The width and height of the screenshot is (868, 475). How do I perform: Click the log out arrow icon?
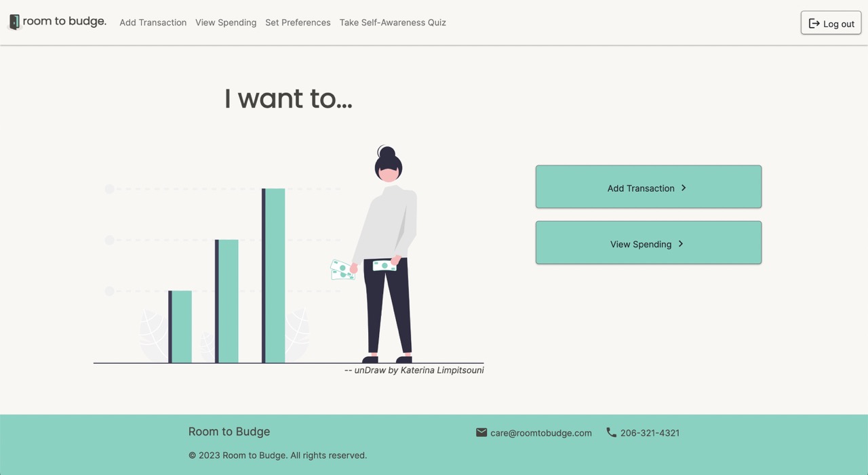click(812, 22)
